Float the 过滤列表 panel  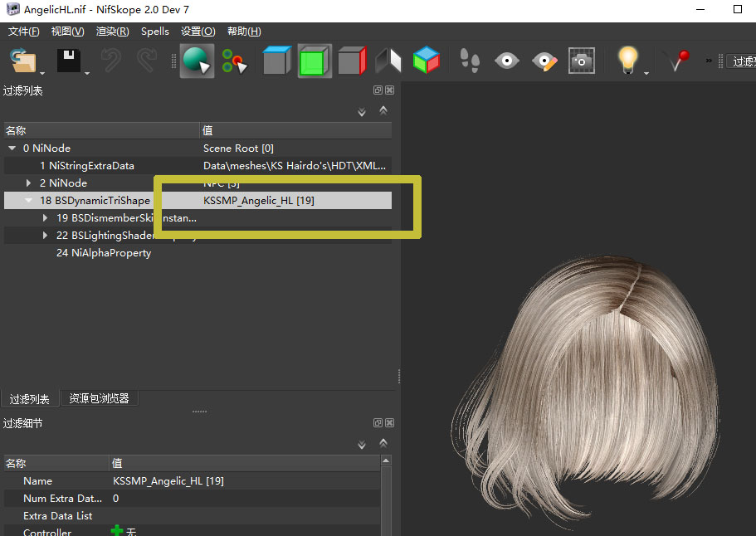[378, 90]
